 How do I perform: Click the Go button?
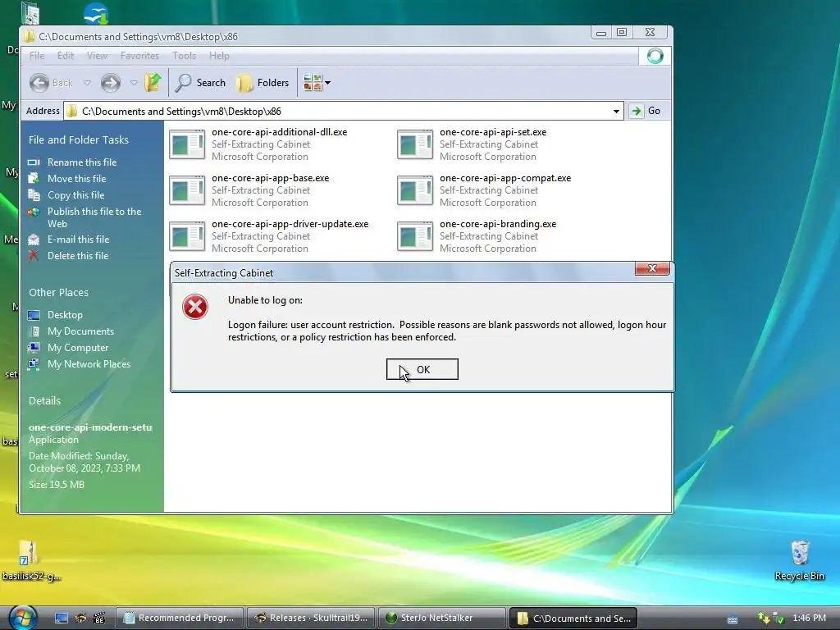(646, 111)
